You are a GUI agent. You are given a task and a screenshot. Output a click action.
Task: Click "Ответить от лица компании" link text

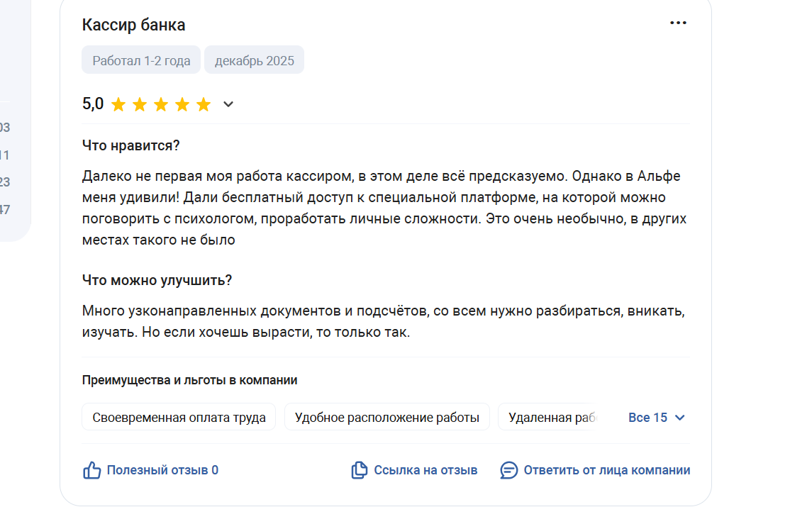pos(606,470)
